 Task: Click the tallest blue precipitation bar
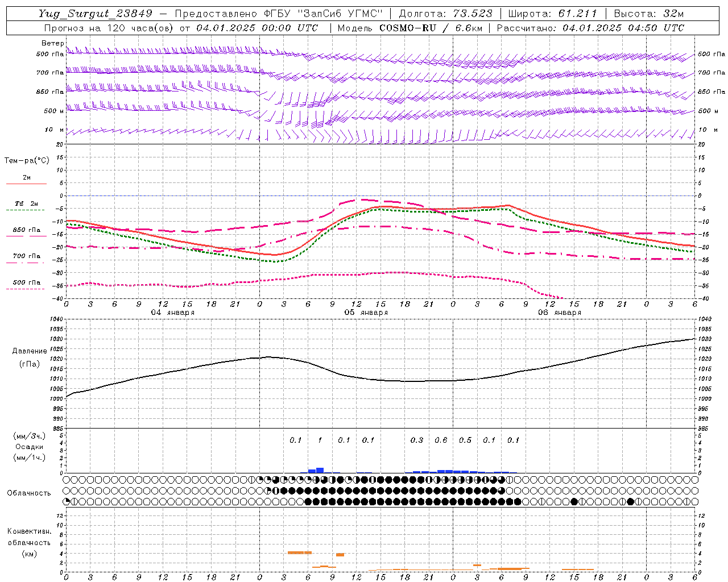[x=320, y=470]
